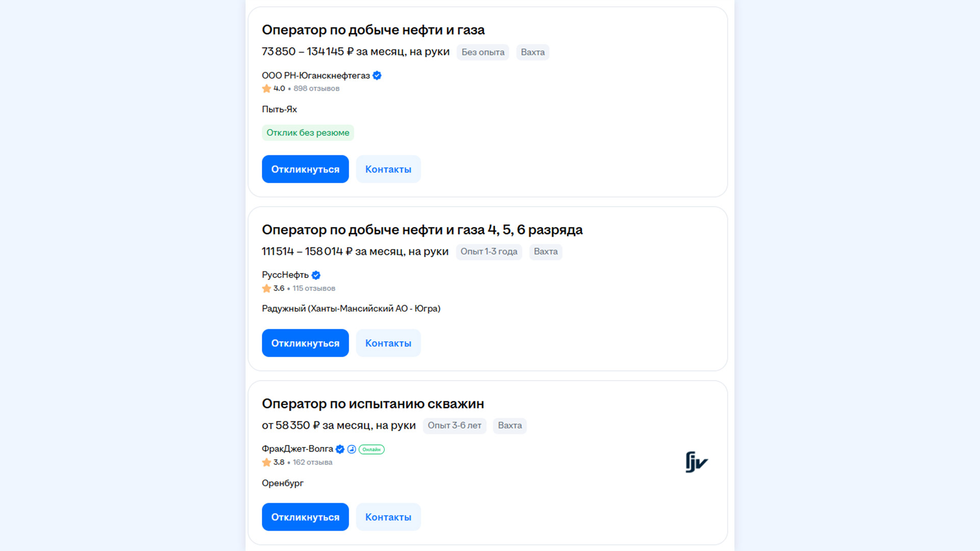Click verified checkmark next to ФракДжет-Волга
This screenshot has height=551, width=980.
[x=340, y=449]
